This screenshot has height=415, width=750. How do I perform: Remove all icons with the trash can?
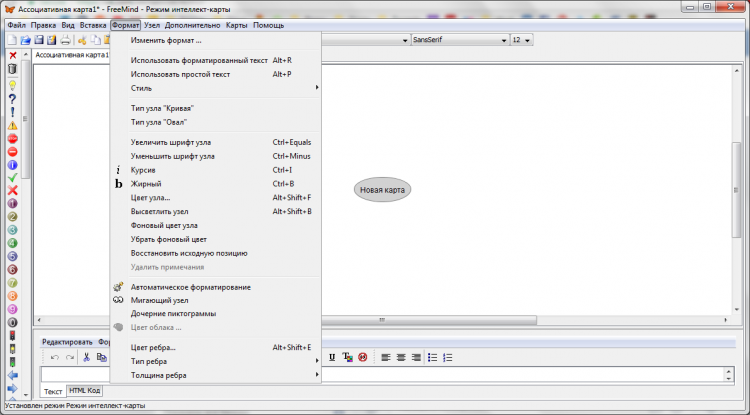(x=13, y=69)
